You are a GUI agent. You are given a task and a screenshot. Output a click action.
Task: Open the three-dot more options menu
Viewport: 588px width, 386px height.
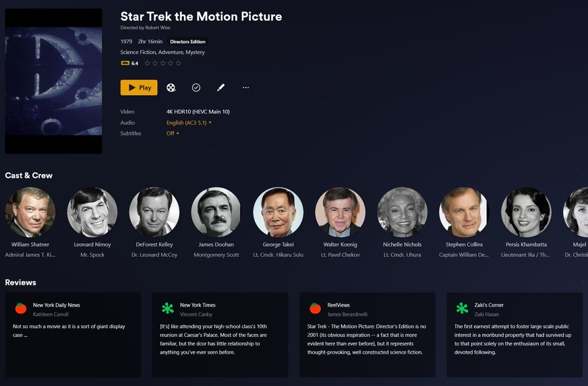(245, 88)
